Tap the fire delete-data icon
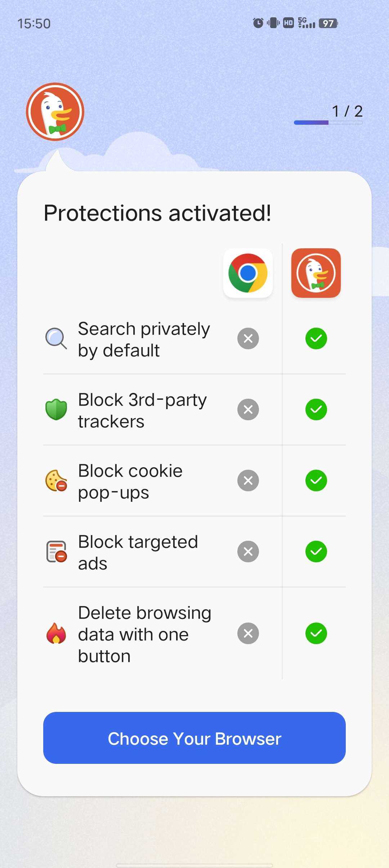Viewport: 389px width, 868px height. pos(56,633)
